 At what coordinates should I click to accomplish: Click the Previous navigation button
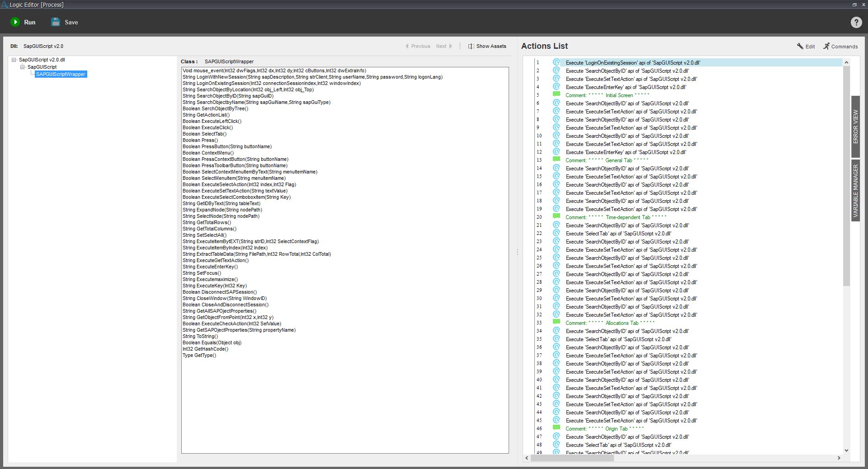pyautogui.click(x=418, y=46)
